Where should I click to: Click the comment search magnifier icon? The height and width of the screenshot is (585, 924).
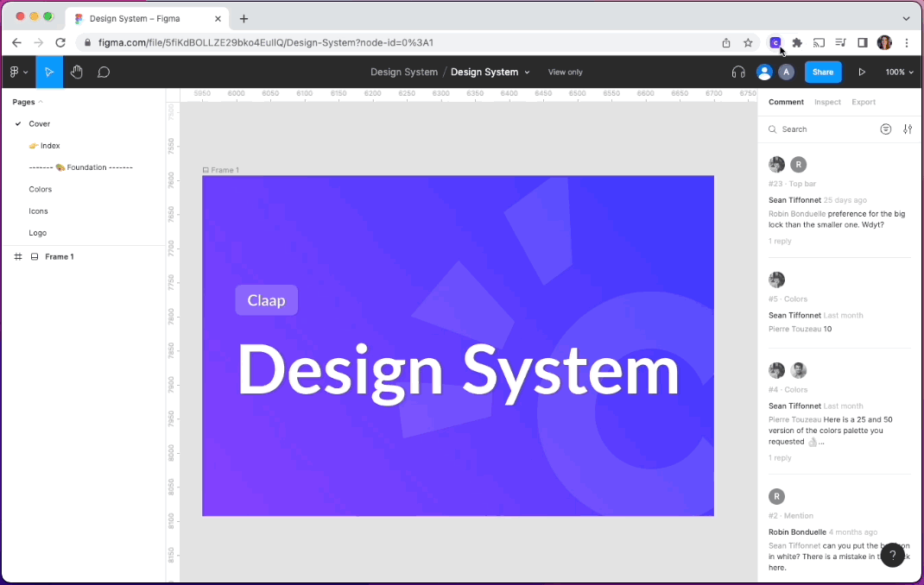pyautogui.click(x=773, y=129)
